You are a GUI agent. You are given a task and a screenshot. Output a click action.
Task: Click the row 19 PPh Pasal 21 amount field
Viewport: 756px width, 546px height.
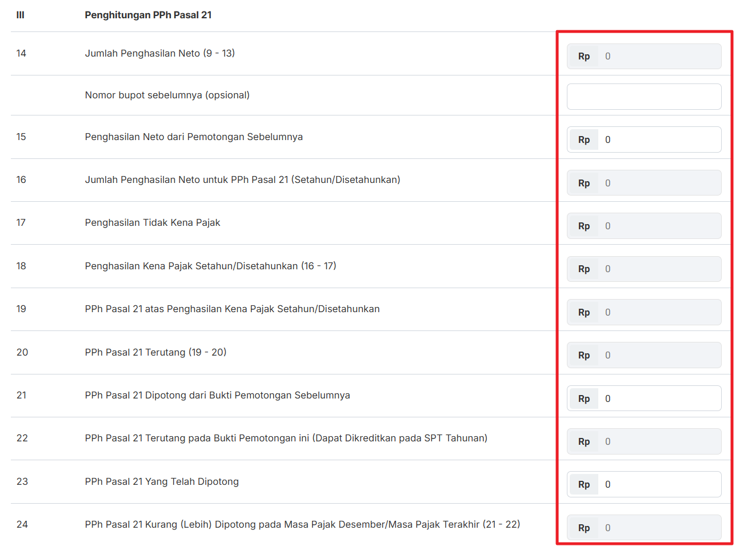coord(657,312)
